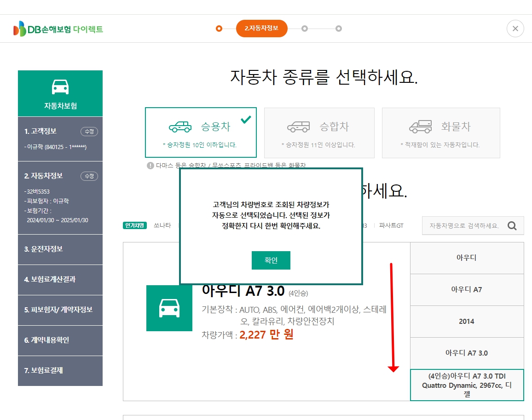Choose the 파사트GT popular car link
This screenshot has width=532, height=420.
click(391, 225)
